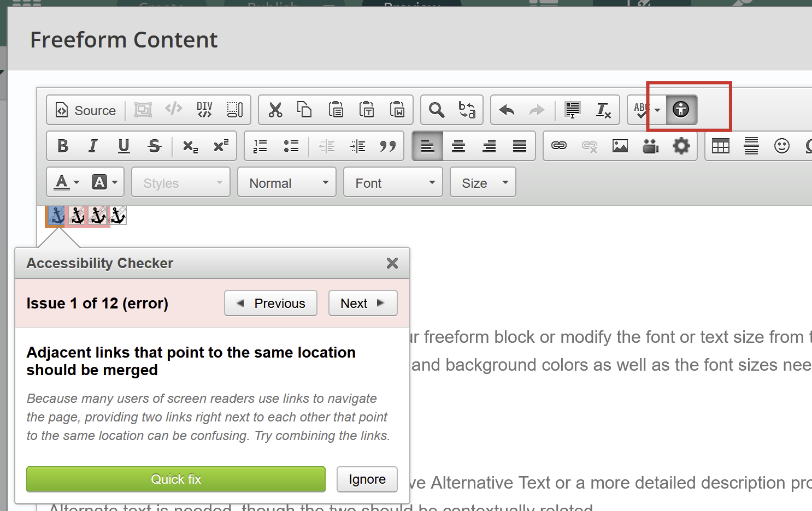Image resolution: width=812 pixels, height=511 pixels.
Task: Toggle subscript formatting
Action: (x=190, y=146)
